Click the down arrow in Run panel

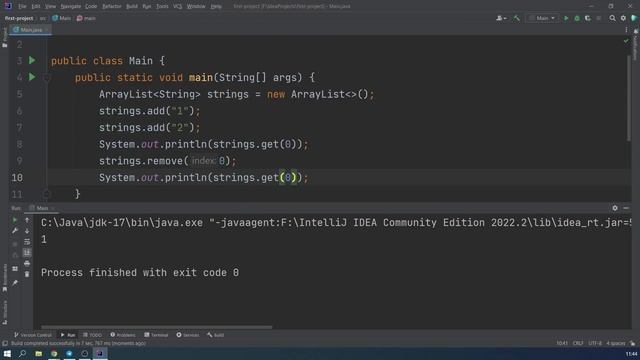coord(27,231)
